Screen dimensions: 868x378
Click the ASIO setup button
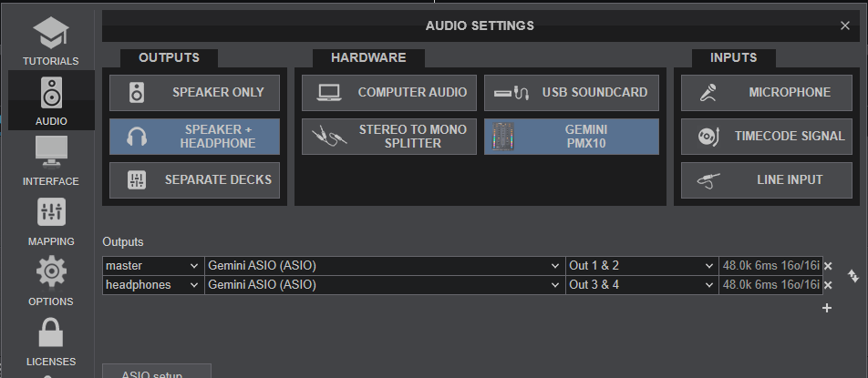(x=157, y=373)
